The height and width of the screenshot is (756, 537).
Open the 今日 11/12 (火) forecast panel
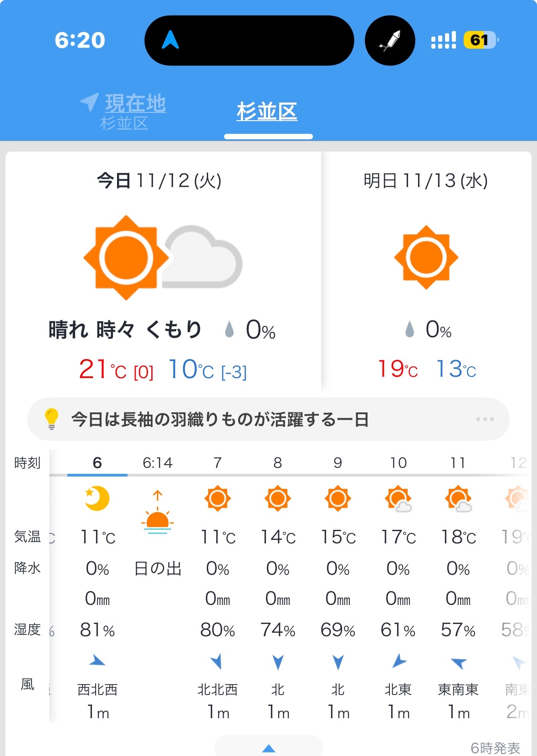163,271
